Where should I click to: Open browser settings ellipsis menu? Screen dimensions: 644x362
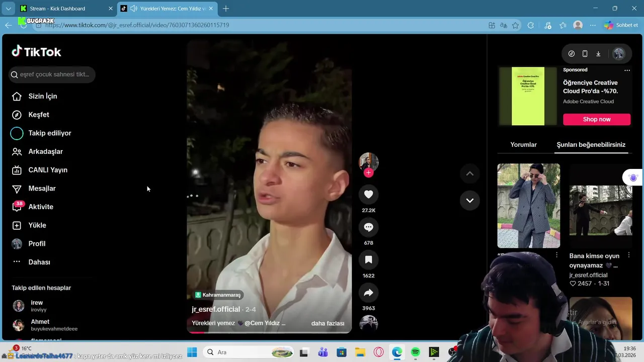click(x=593, y=25)
